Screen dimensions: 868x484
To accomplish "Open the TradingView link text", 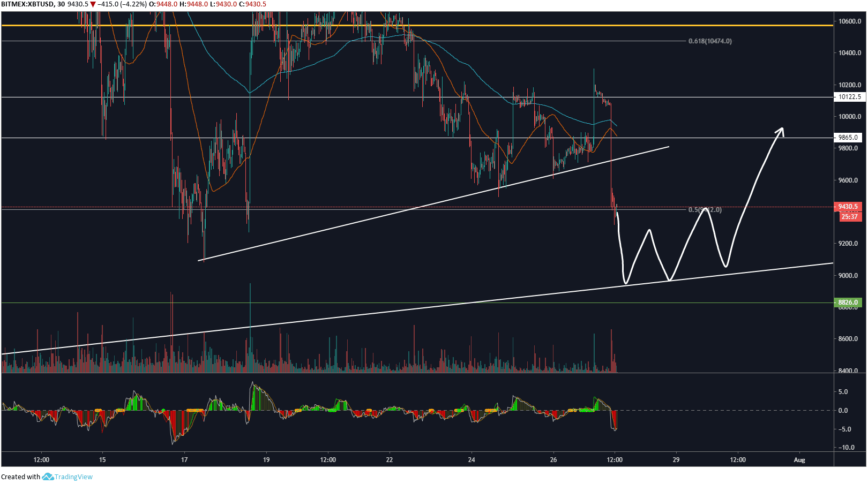I will click(73, 477).
